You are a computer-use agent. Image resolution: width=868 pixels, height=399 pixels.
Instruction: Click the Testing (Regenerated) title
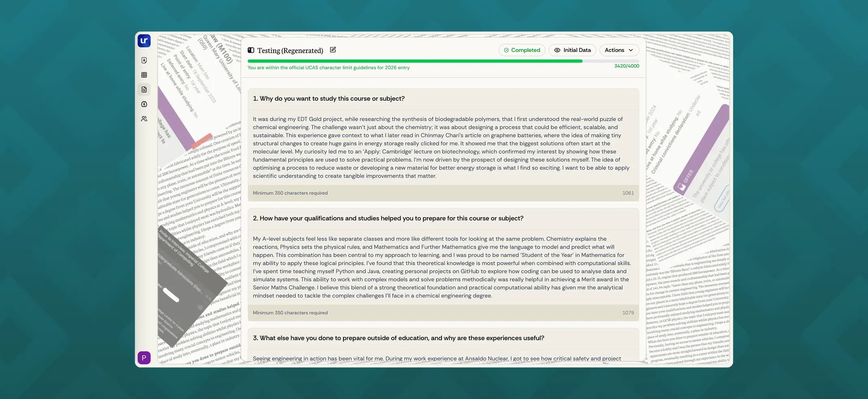(290, 50)
